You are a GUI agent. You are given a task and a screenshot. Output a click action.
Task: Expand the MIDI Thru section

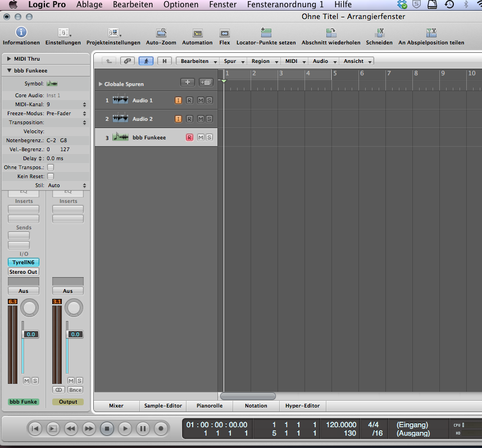[9, 58]
